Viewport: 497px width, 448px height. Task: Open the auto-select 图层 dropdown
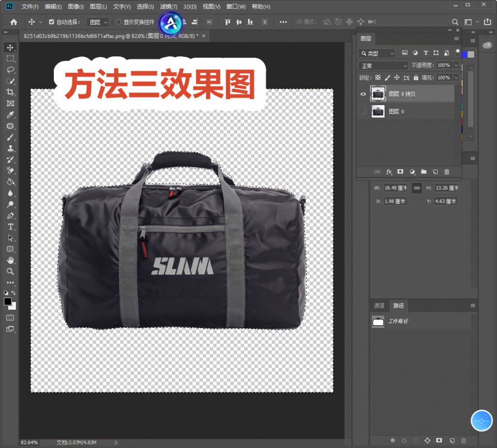(98, 22)
